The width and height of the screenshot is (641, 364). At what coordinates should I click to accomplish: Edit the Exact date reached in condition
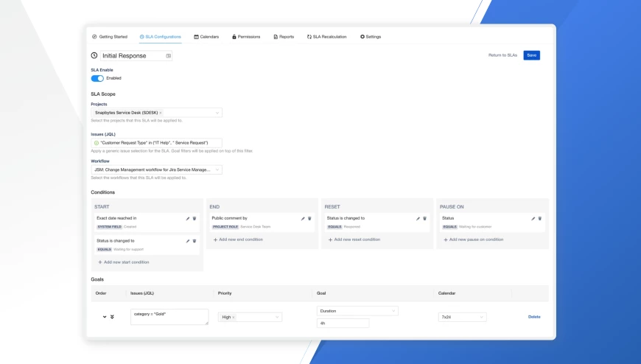pos(188,218)
